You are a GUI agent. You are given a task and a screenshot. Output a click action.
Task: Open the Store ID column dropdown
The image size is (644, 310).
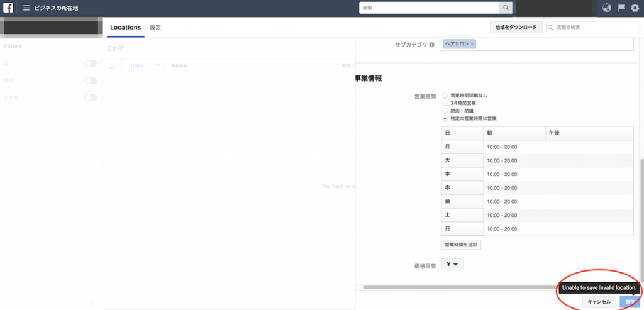pyautogui.click(x=158, y=65)
